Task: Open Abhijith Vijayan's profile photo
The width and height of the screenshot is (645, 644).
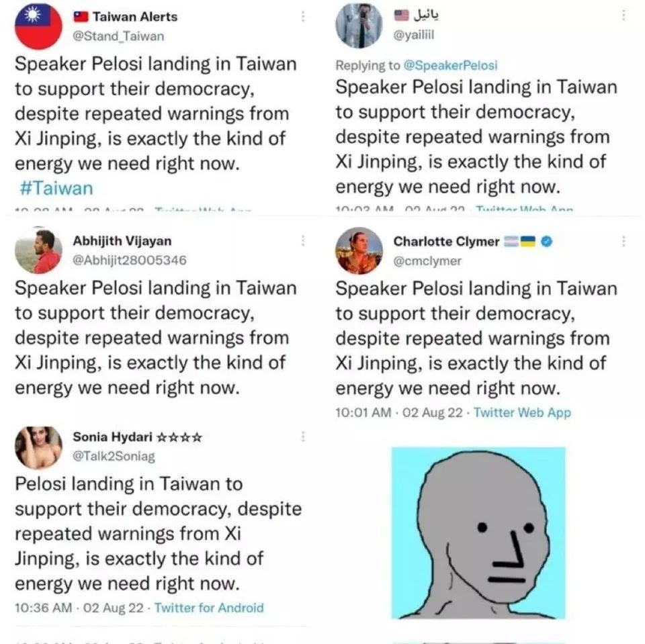Action: pyautogui.click(x=38, y=250)
